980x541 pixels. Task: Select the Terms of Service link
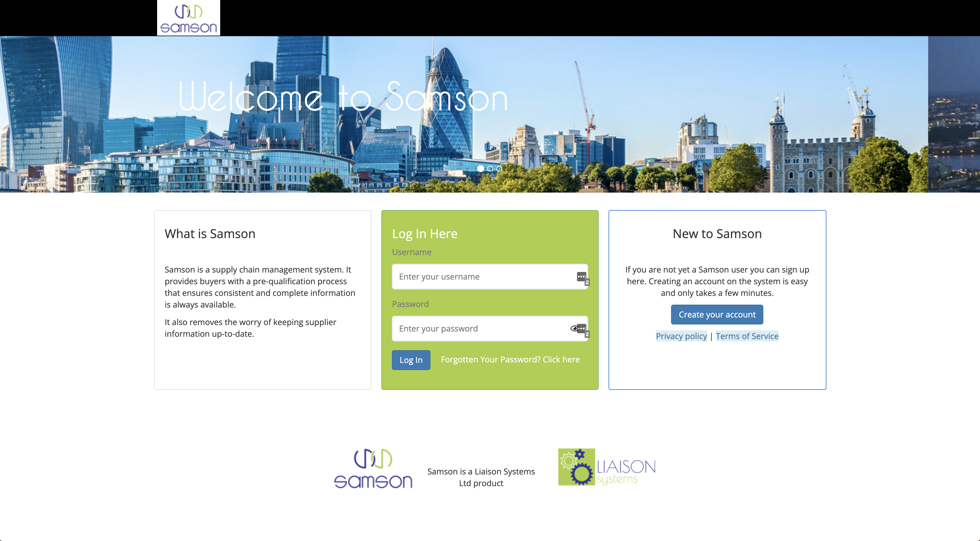click(747, 335)
